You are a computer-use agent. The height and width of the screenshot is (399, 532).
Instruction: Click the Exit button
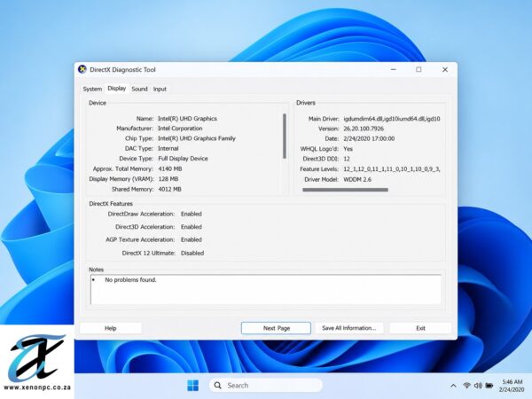pos(420,328)
